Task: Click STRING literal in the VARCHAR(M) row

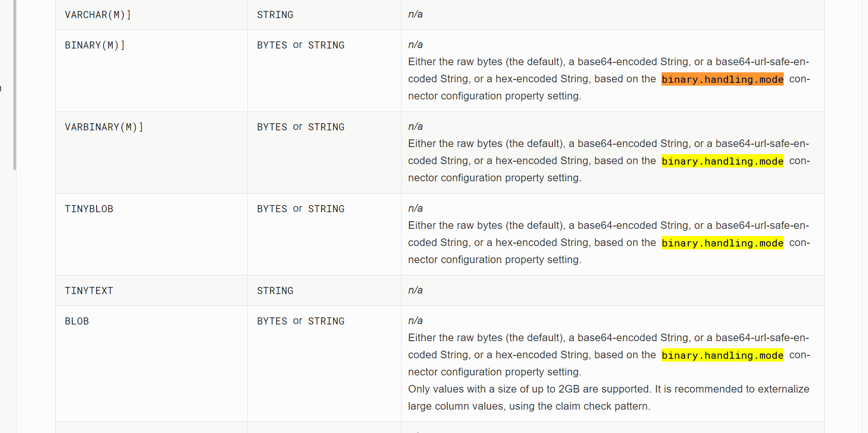Action: 275,15
